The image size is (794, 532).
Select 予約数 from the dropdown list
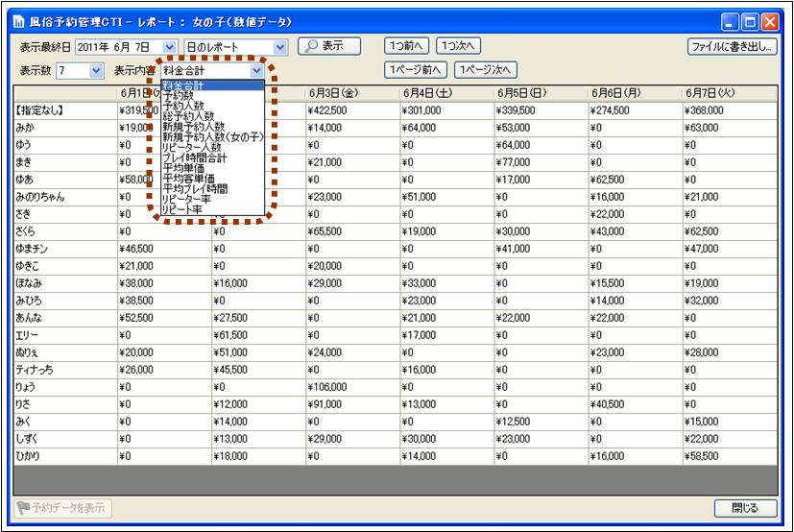pyautogui.click(x=178, y=96)
